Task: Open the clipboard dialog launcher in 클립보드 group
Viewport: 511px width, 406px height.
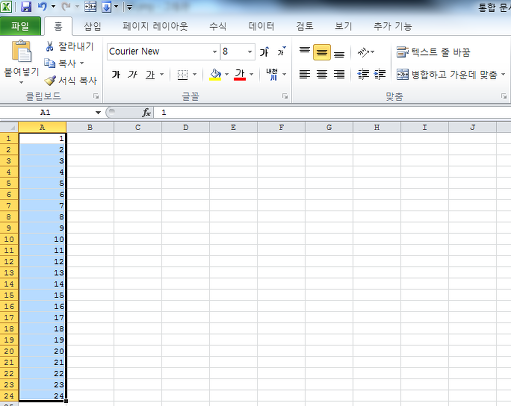Action: pyautogui.click(x=96, y=96)
